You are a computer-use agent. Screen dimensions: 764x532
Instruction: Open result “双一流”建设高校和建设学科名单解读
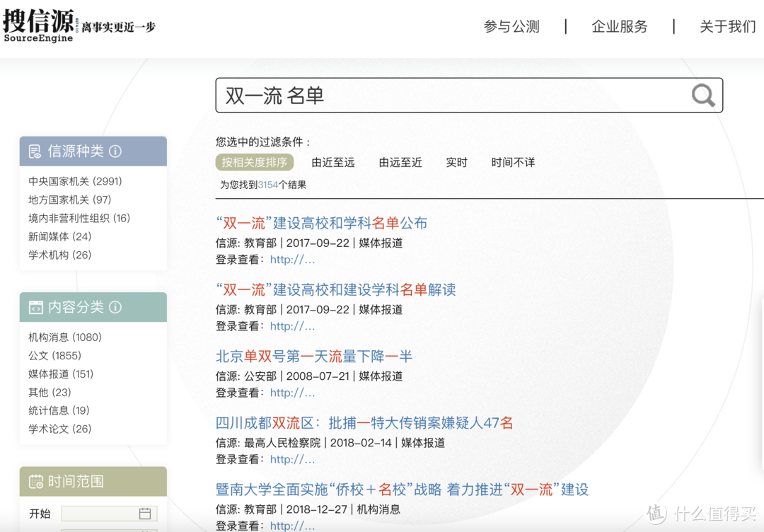(x=336, y=290)
